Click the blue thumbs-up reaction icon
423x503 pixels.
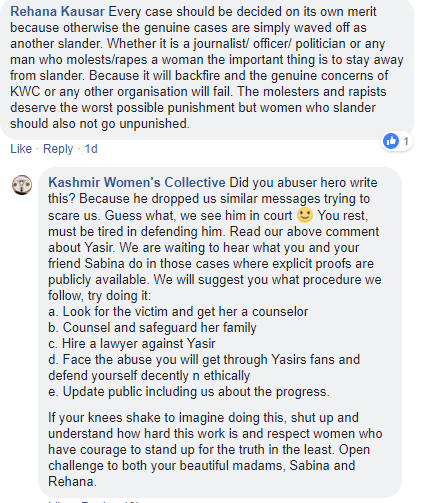391,141
